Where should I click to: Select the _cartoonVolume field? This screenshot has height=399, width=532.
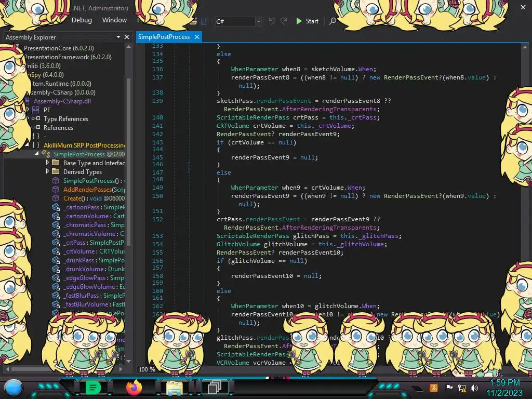click(x=94, y=216)
